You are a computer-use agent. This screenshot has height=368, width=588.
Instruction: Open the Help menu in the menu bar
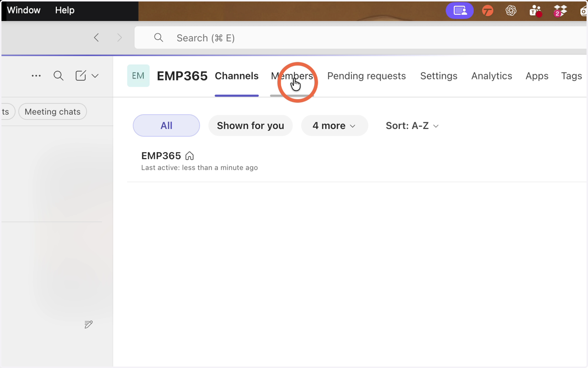(65, 10)
